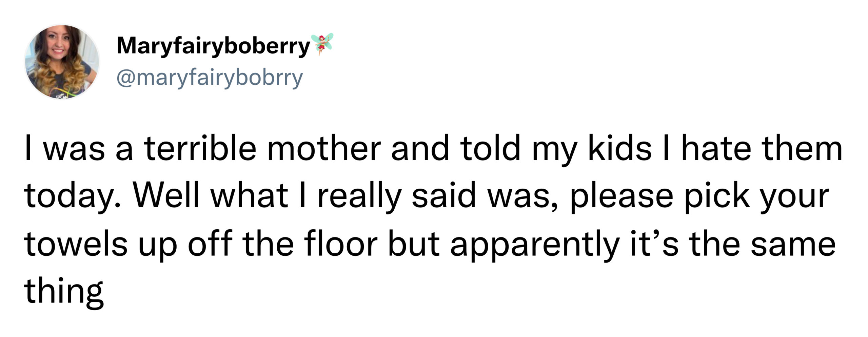The image size is (868, 337).
Task: Open the profile picture avatar
Action: [x=62, y=62]
